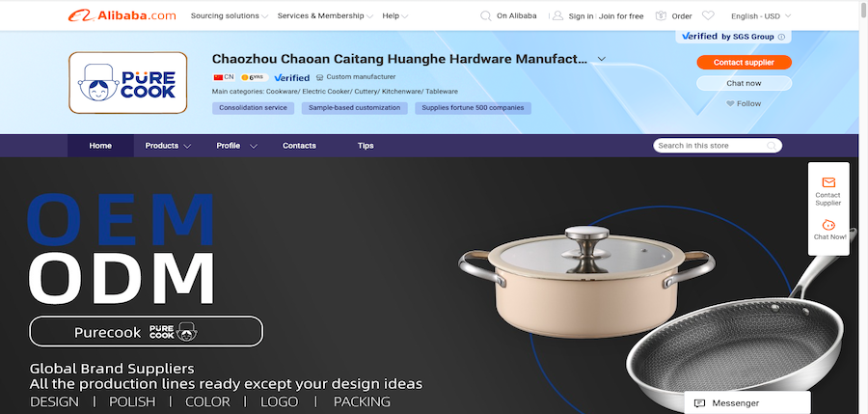Screen dimensions: 868x414
Task: Follow this supplier store
Action: (744, 103)
